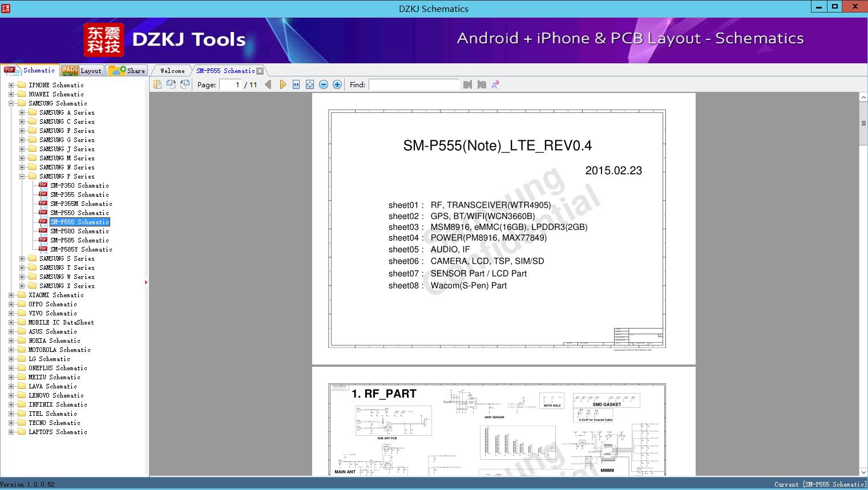Expand the SAMSUNG S Series node
Screen dimensions: 868x490
point(22,258)
